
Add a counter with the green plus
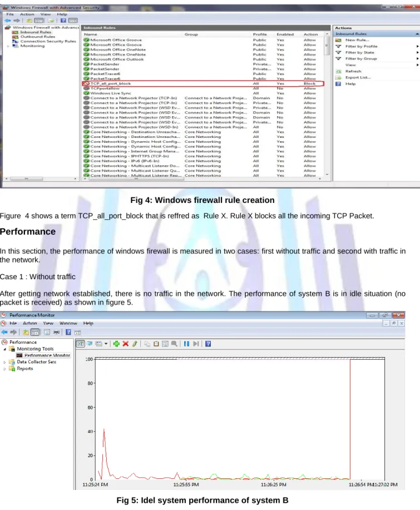pyautogui.click(x=116, y=344)
